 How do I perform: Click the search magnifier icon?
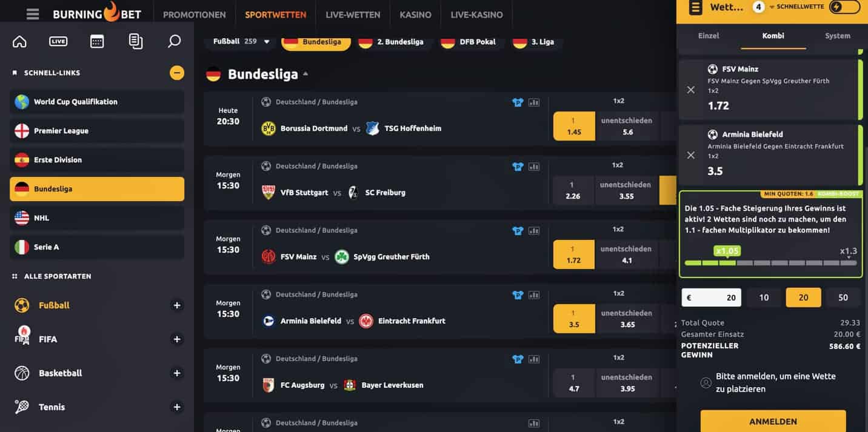[174, 41]
